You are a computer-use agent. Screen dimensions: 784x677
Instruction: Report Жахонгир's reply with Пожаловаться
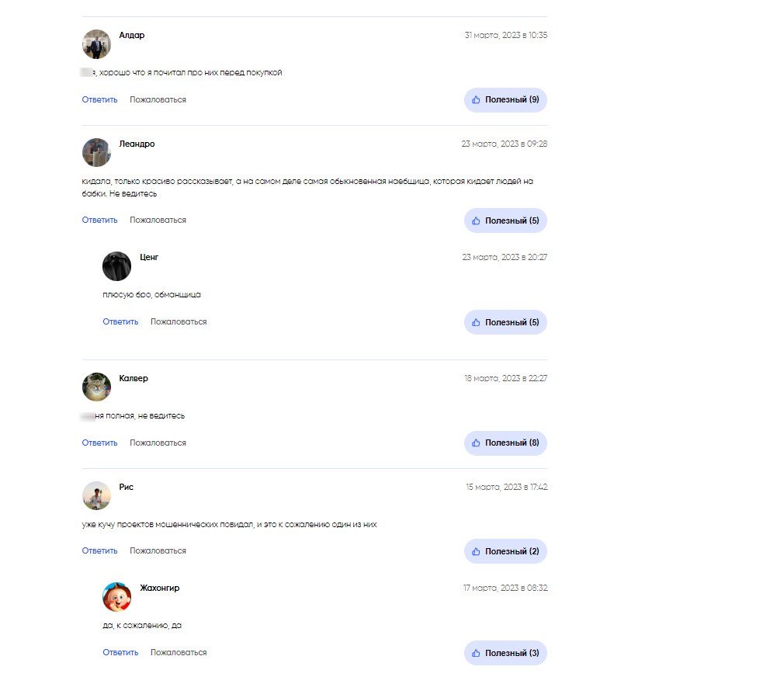click(x=179, y=652)
